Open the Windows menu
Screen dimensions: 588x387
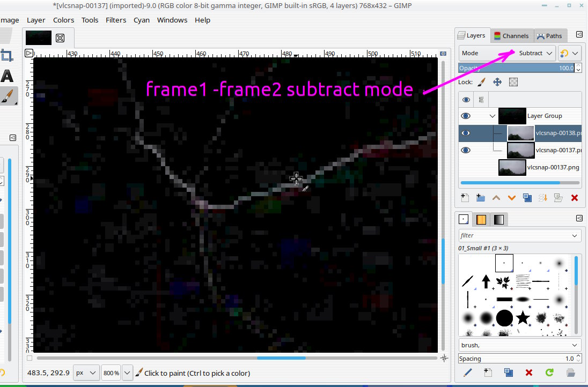pos(172,20)
